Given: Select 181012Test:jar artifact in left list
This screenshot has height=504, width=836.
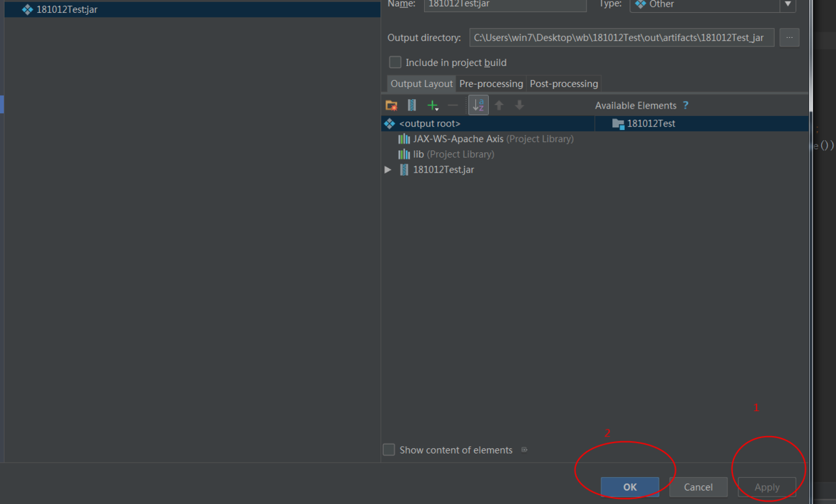Looking at the screenshot, I should 192,9.
